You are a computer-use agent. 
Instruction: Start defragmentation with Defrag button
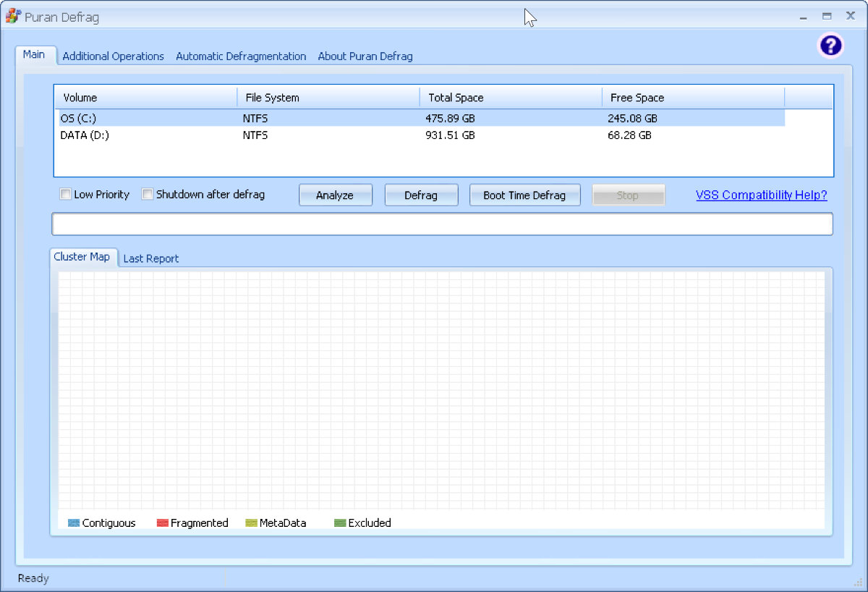[x=421, y=195]
